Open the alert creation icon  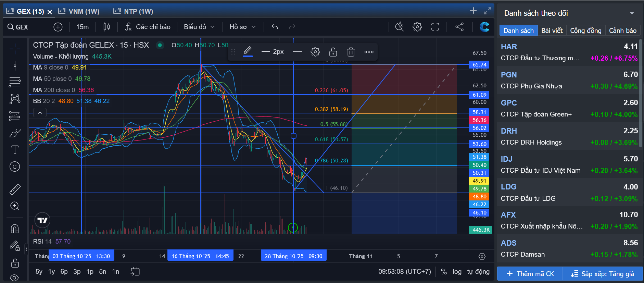pos(400,27)
